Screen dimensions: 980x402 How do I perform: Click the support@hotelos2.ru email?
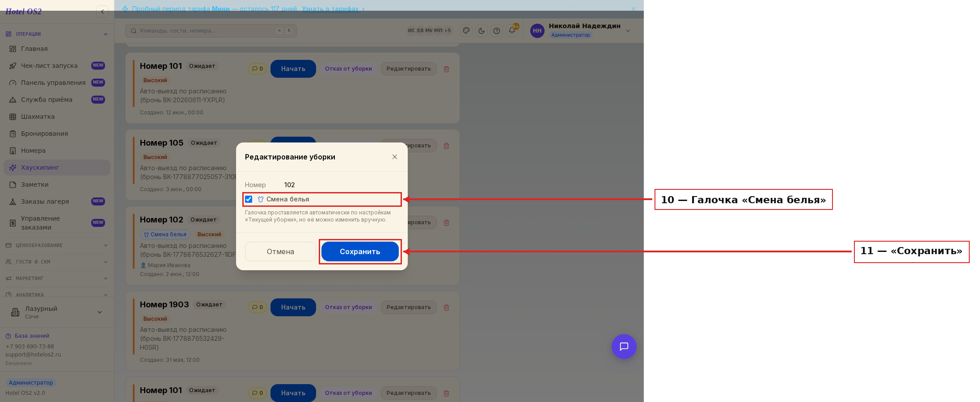[33, 355]
